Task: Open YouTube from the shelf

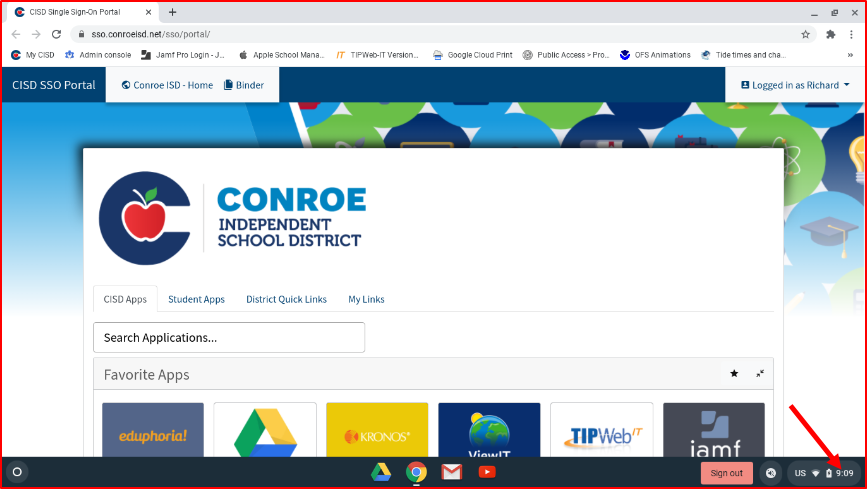Action: coord(487,472)
